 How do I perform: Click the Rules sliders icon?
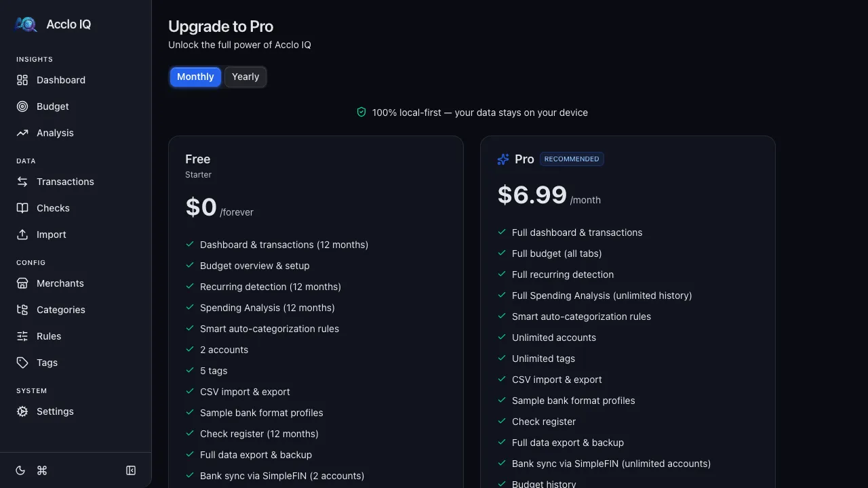coord(22,336)
